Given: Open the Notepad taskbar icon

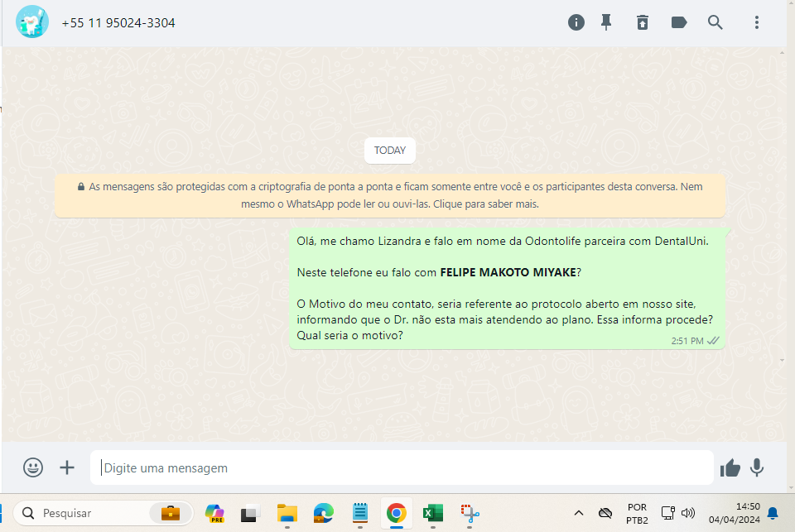Looking at the screenshot, I should [x=360, y=513].
